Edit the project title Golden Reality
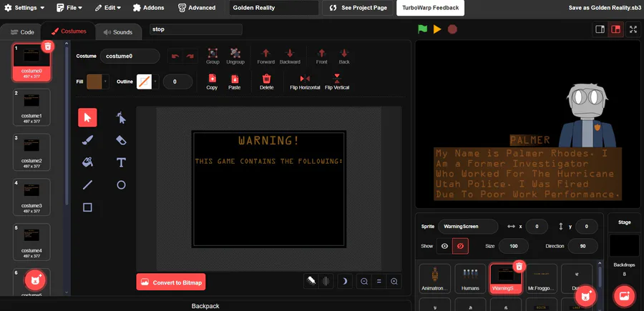Screen dimensions: 644x311 tap(274, 7)
